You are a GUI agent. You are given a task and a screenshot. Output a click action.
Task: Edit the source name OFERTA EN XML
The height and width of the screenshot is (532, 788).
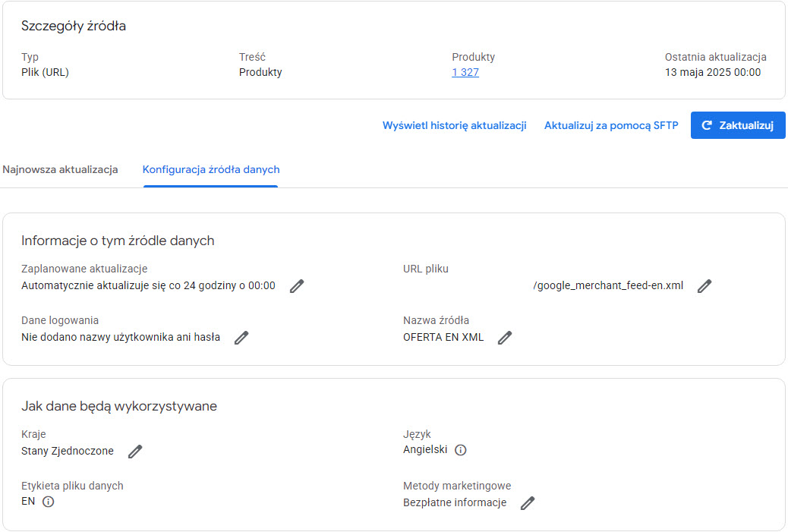tap(505, 338)
